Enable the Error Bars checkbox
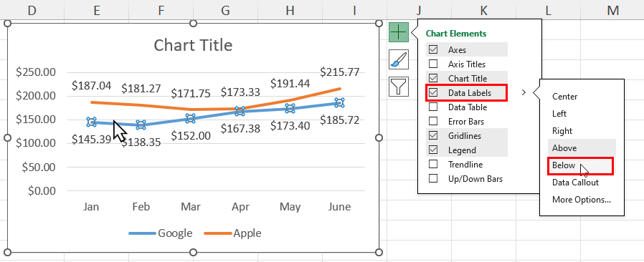The width and height of the screenshot is (644, 262). (x=433, y=122)
